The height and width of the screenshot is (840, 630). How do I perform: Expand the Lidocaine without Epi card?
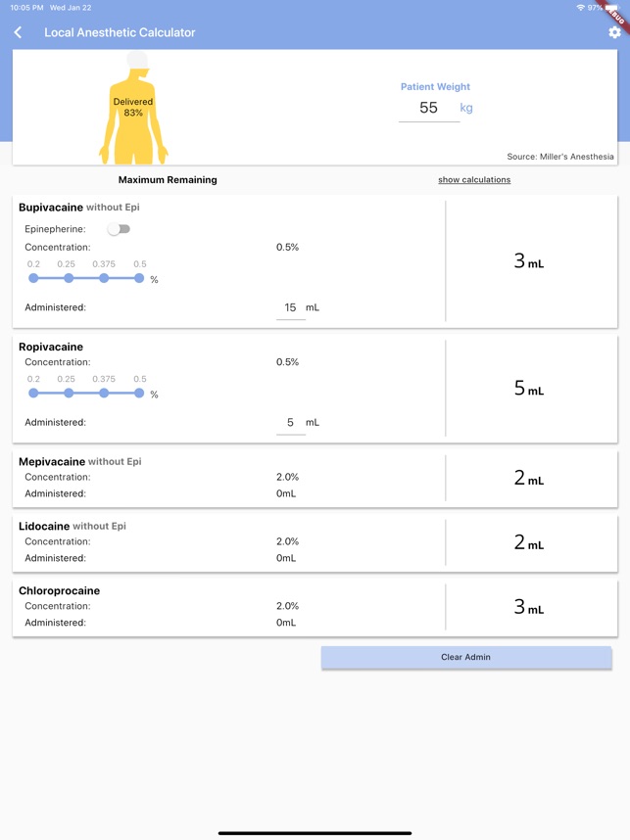(x=227, y=542)
